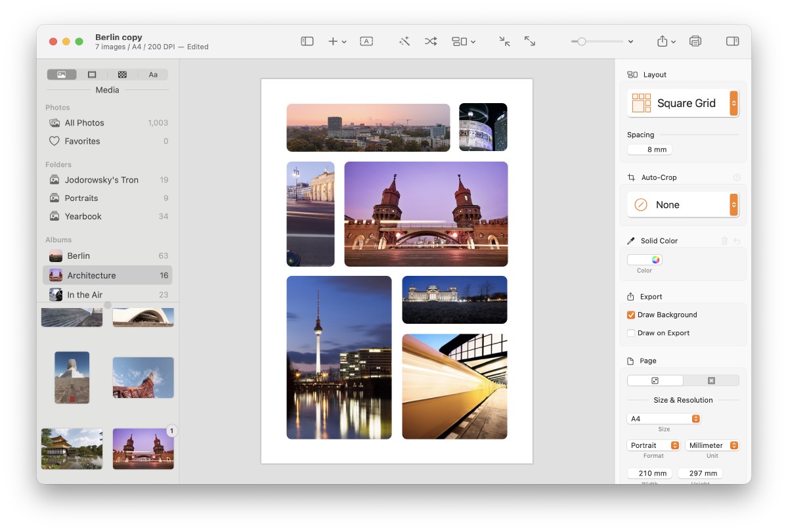The height and width of the screenshot is (532, 788).
Task: Switch to the checkerboard background tab
Action: [x=122, y=75]
